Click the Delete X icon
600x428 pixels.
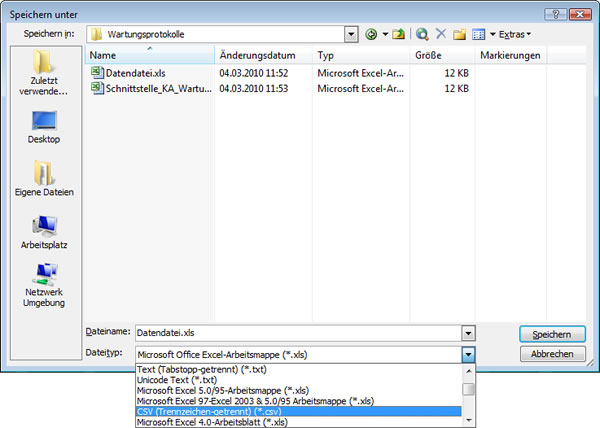click(441, 34)
